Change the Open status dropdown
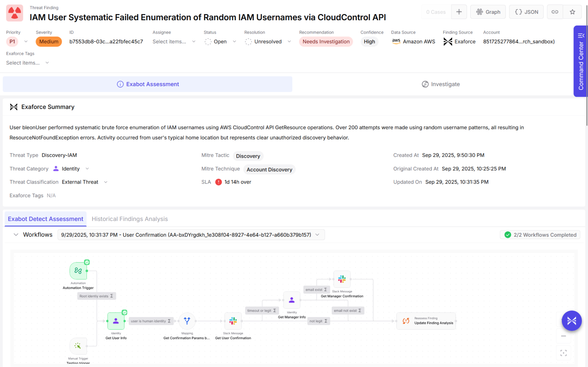 click(220, 41)
